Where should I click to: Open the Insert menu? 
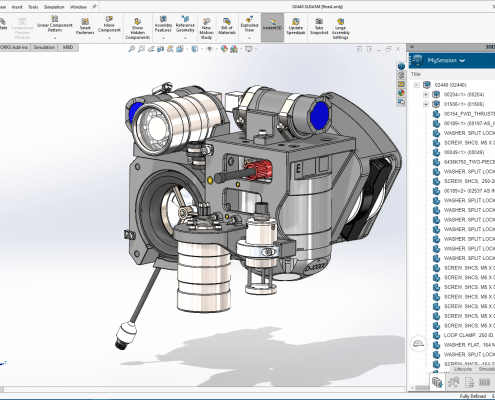pos(17,7)
